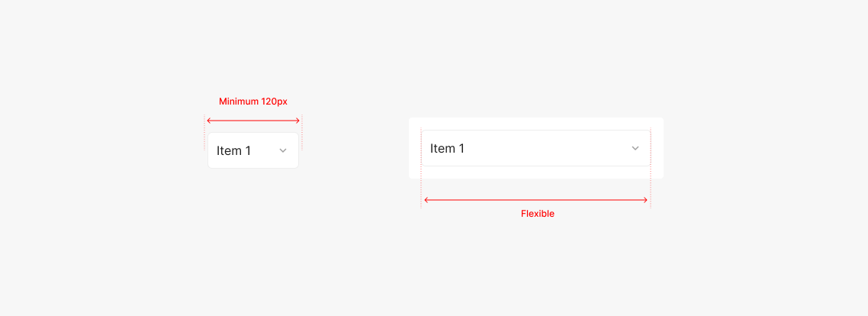Click the white card's padding below the wide dropdown

pos(535,173)
